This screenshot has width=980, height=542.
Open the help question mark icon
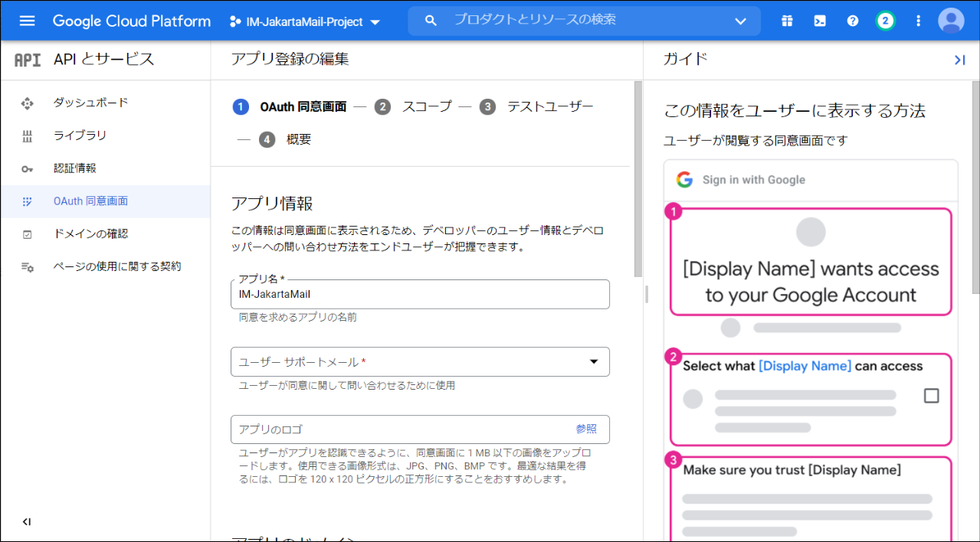coord(853,21)
